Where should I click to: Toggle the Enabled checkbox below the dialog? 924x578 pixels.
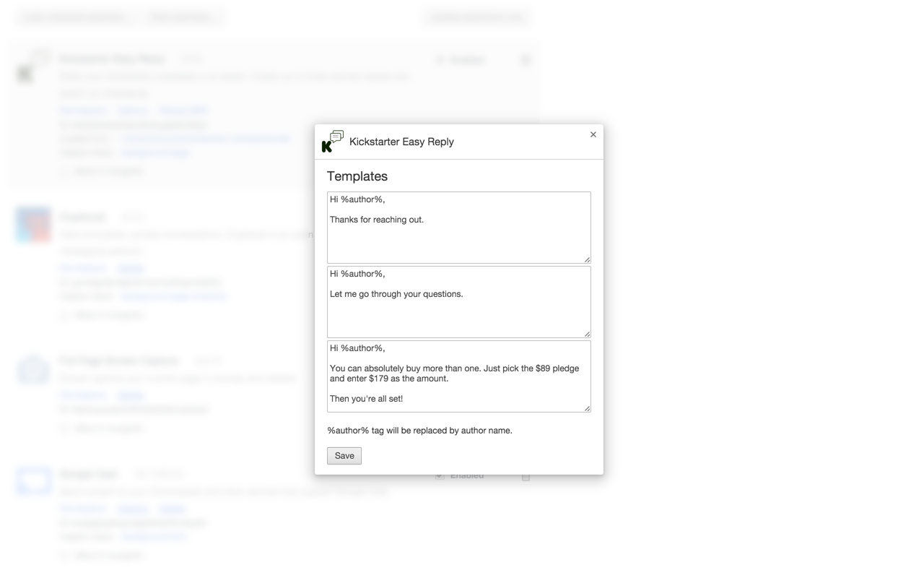(440, 475)
